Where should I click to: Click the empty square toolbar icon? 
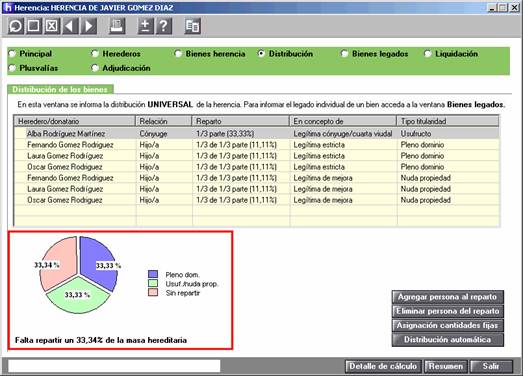click(34, 26)
